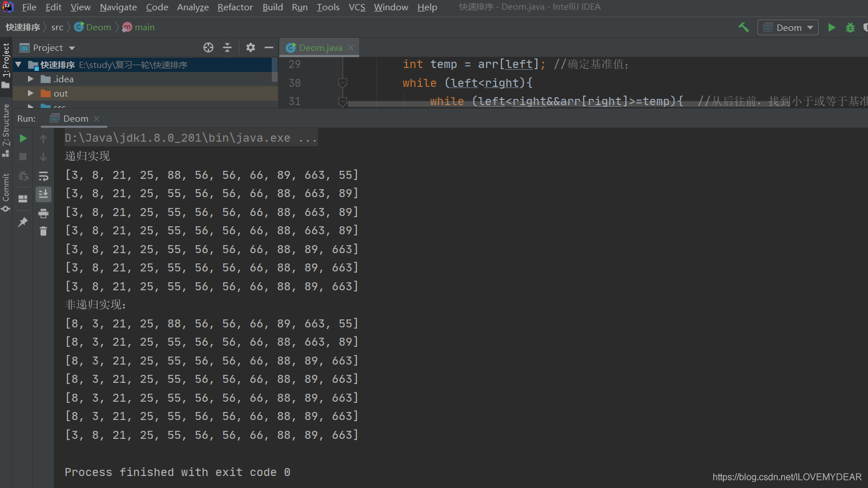This screenshot has height=488, width=868.
Task: Select the out folder in tree
Action: point(61,93)
